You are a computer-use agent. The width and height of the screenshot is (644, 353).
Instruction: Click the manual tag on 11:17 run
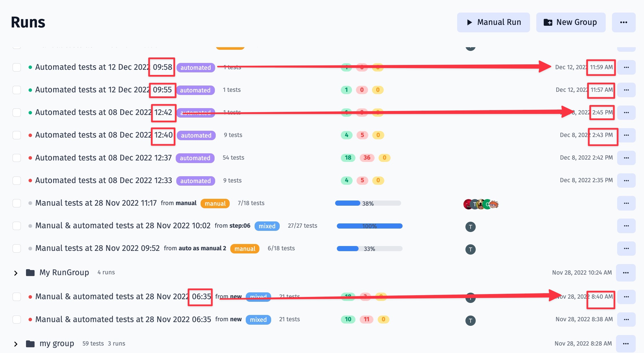pyautogui.click(x=215, y=203)
